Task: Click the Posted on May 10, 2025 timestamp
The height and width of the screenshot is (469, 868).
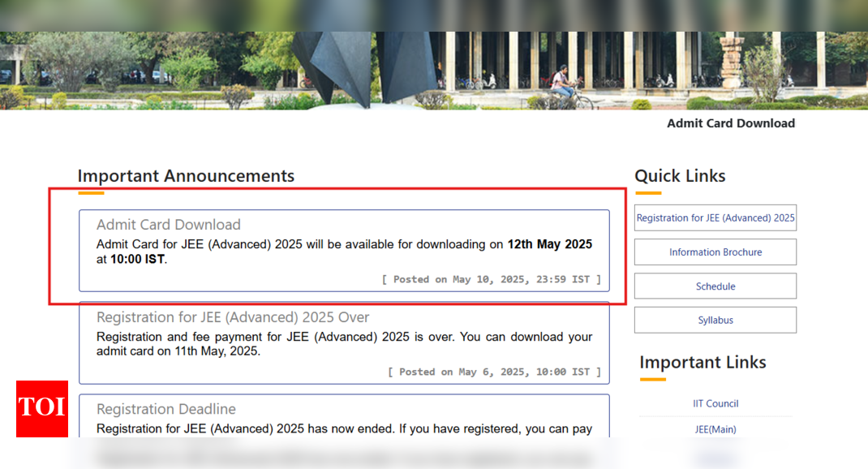Action: click(x=492, y=279)
